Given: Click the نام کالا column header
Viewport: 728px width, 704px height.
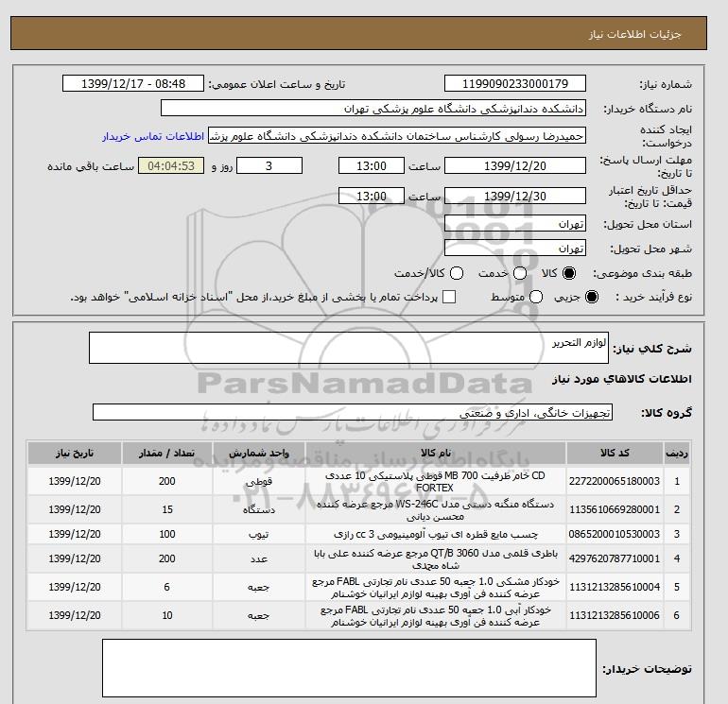Looking at the screenshot, I should tap(436, 453).
